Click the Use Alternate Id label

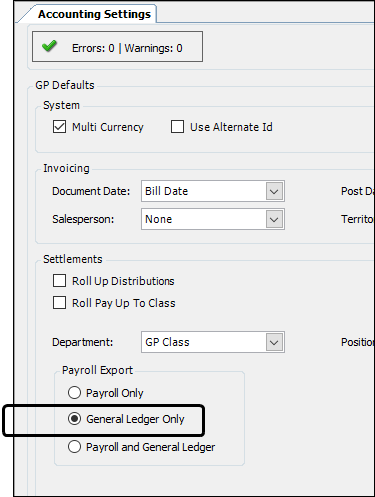pos(231,127)
